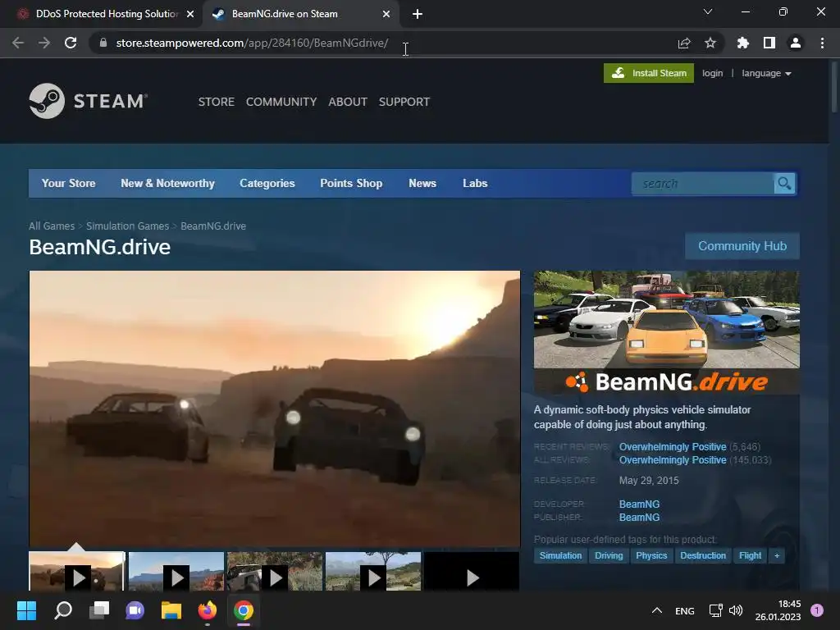Play the first sunset trailer thumbnail
The width and height of the screenshot is (840, 630).
tap(76, 572)
